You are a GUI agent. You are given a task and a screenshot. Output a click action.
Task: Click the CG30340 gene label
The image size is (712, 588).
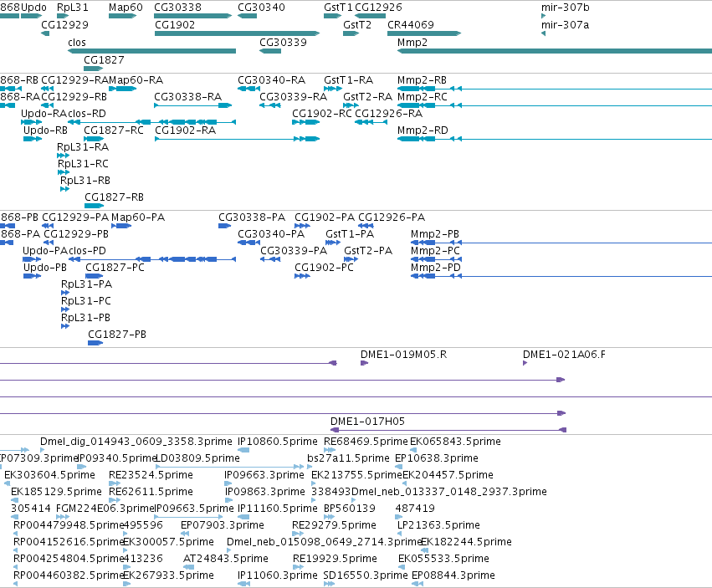click(262, 8)
